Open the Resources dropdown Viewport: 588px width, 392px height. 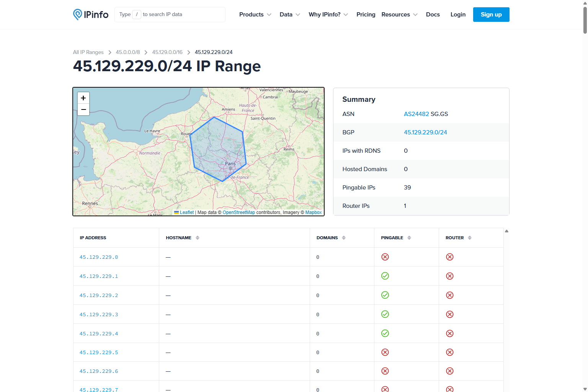pyautogui.click(x=399, y=15)
